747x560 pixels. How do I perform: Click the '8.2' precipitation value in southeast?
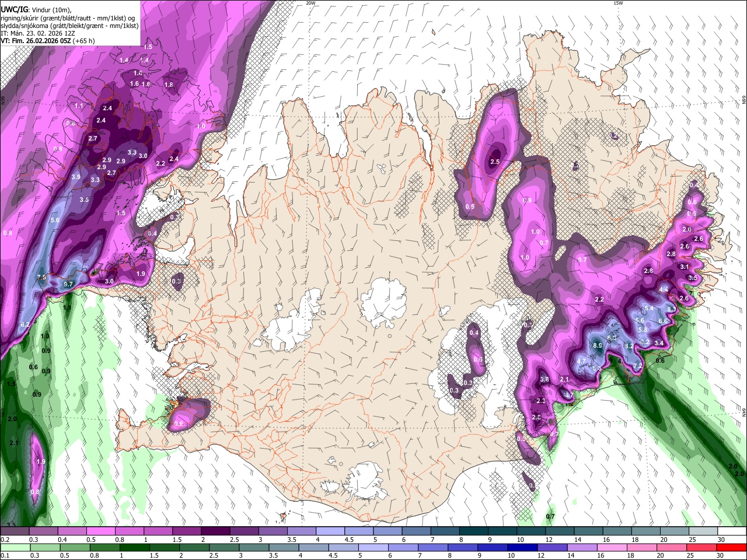(x=630, y=346)
